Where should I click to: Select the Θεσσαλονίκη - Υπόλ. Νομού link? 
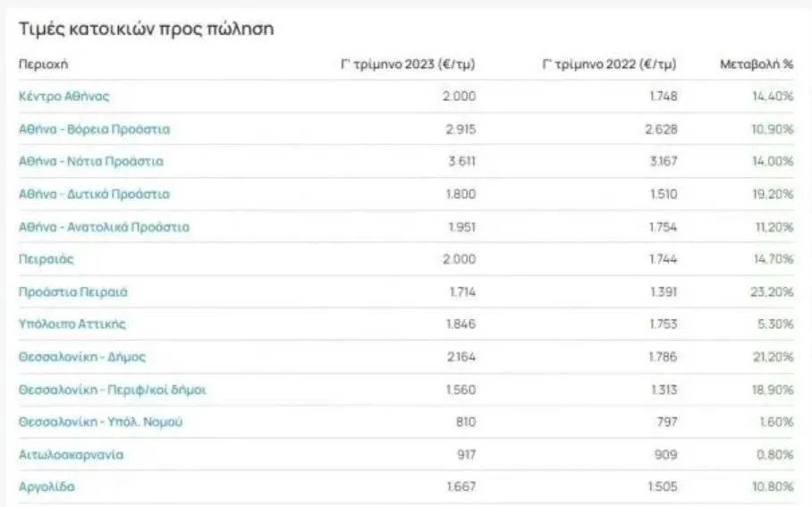pyautogui.click(x=100, y=422)
